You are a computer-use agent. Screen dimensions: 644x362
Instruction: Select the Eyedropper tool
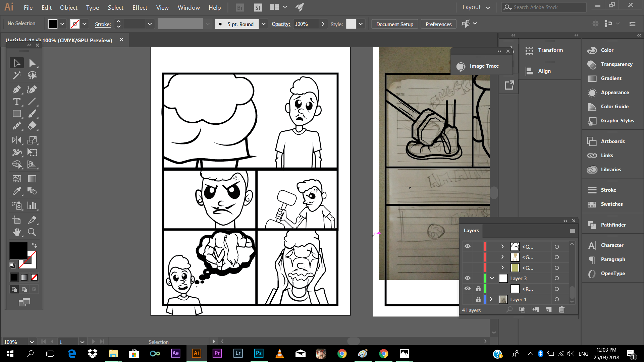coord(17,191)
